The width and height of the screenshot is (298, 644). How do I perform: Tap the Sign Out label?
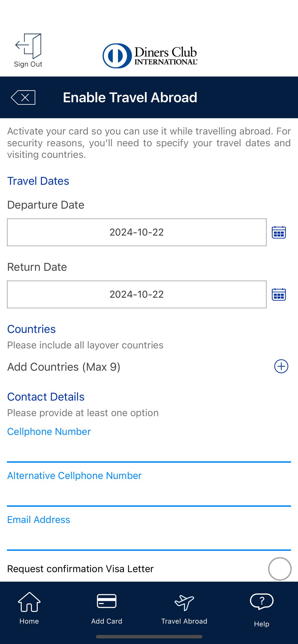click(x=28, y=64)
